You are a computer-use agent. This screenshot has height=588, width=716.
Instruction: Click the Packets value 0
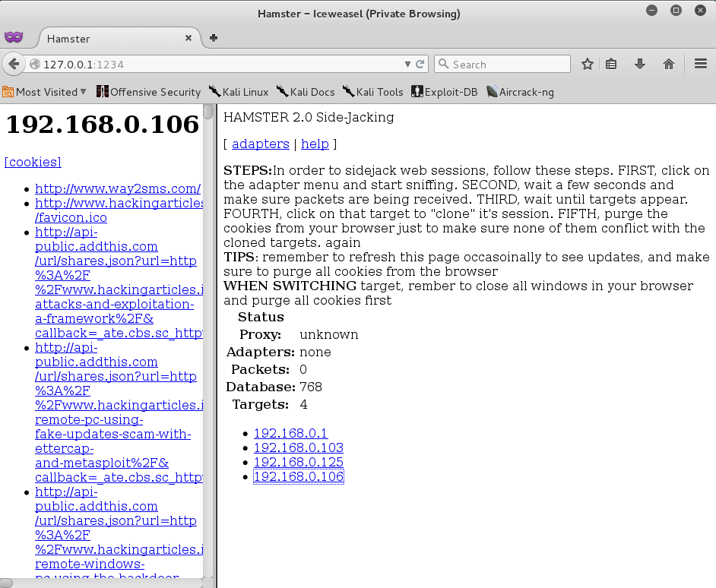coord(303,369)
